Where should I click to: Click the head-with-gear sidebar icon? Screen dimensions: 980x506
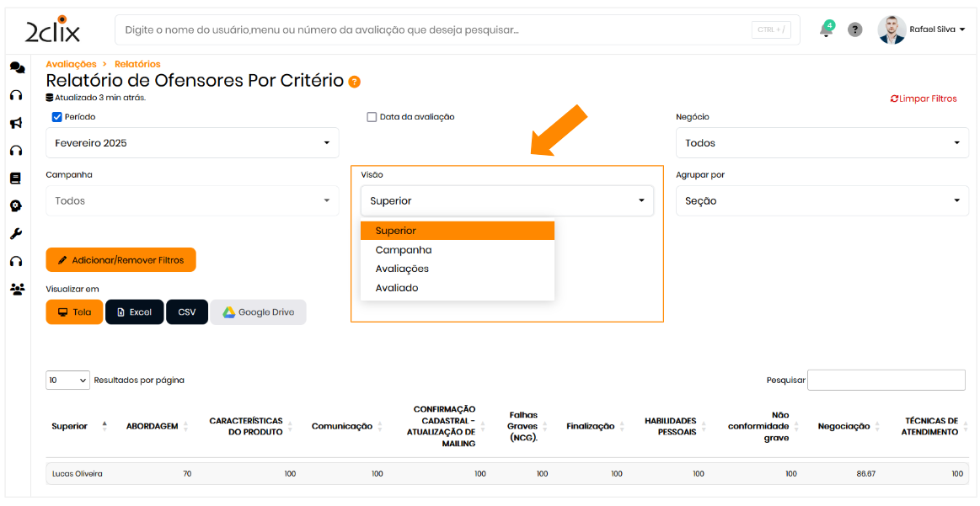(x=16, y=206)
